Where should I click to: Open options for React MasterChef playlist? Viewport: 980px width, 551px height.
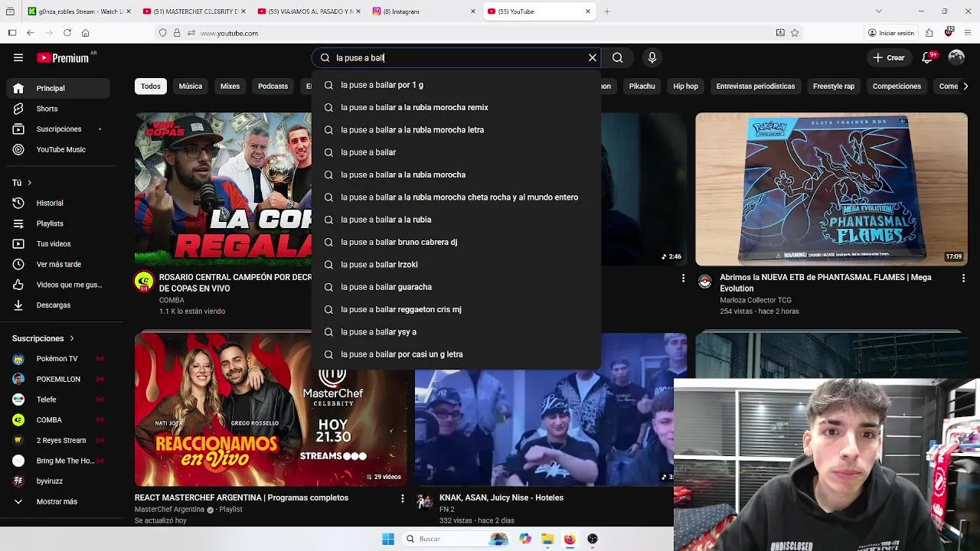click(x=402, y=498)
